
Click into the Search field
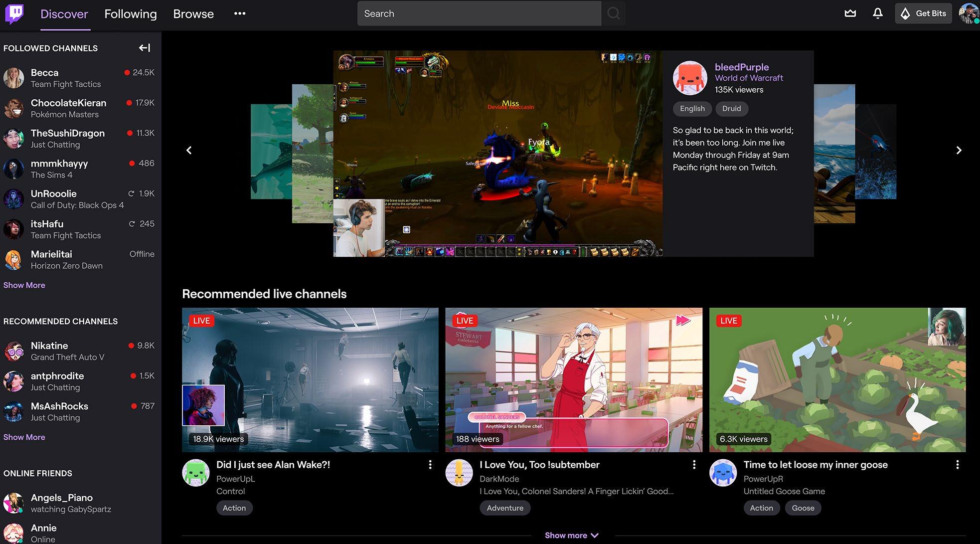tap(479, 13)
